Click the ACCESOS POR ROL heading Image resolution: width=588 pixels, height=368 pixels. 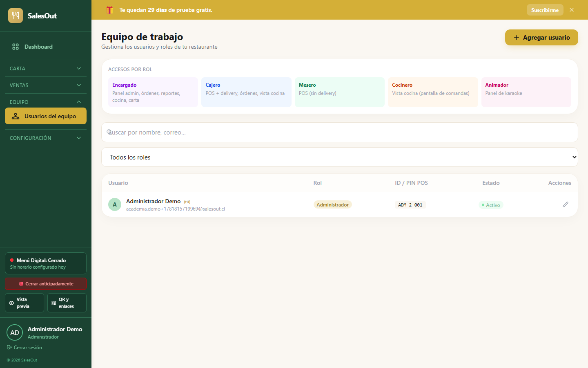130,70
